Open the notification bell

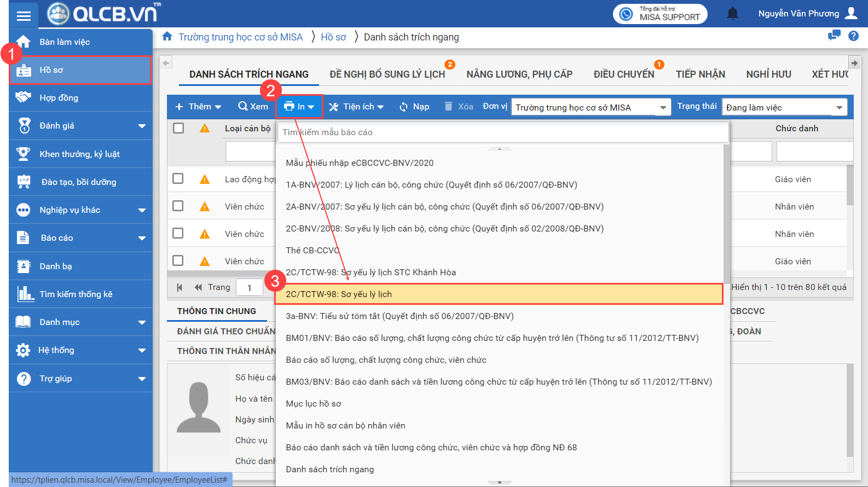pos(732,14)
